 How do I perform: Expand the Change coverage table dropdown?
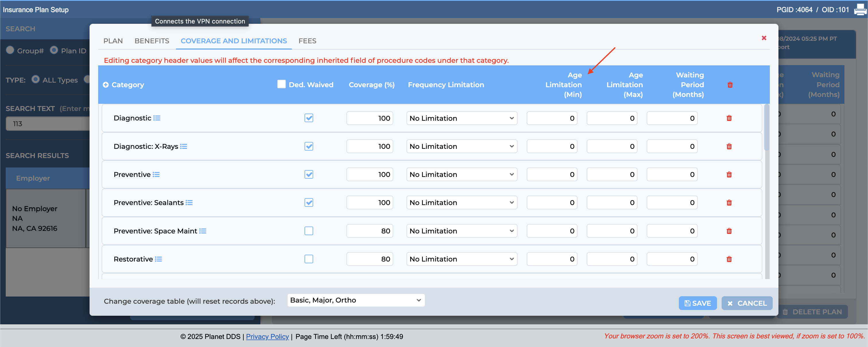click(x=356, y=300)
